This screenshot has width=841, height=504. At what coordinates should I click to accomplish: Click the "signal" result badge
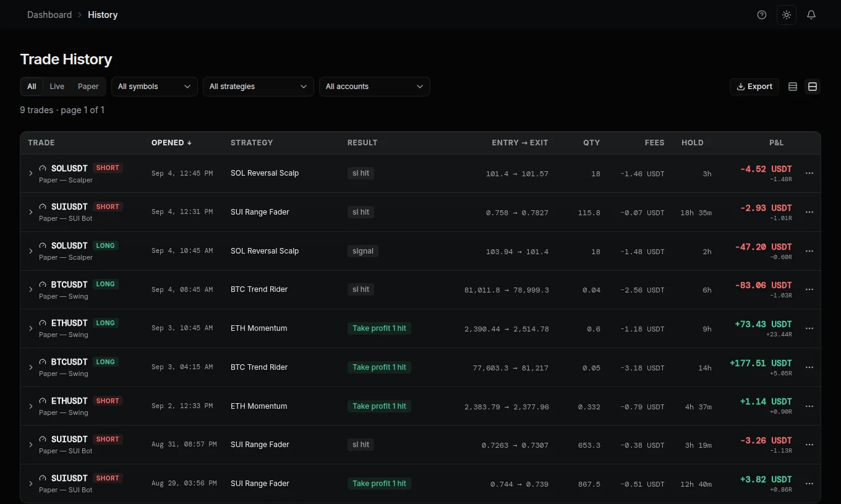click(363, 251)
